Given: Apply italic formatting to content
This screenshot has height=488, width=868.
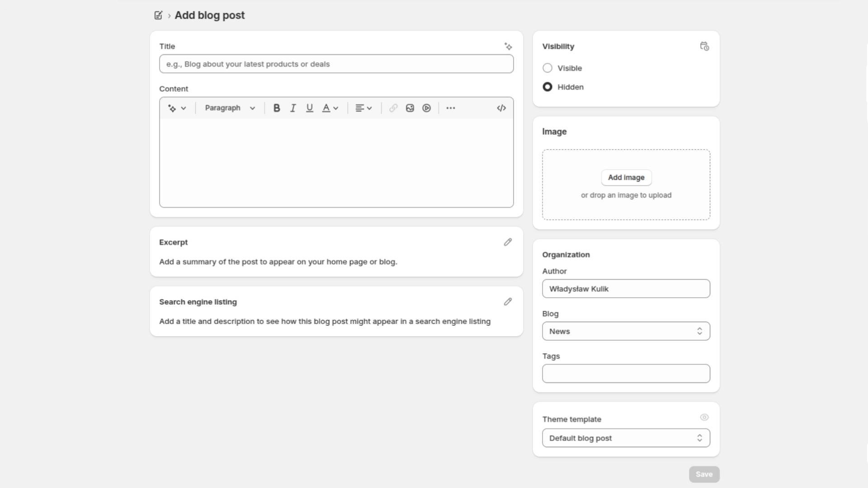Looking at the screenshot, I should (292, 108).
